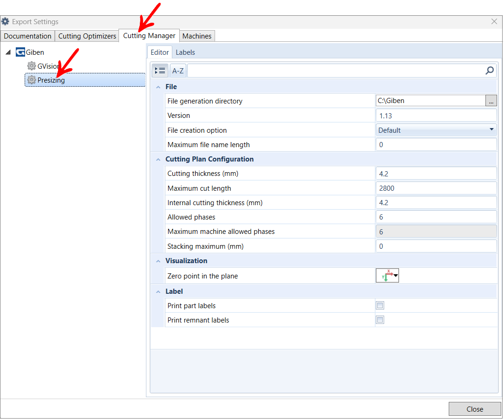Open the Machines tab
The width and height of the screenshot is (504, 420).
tap(196, 36)
